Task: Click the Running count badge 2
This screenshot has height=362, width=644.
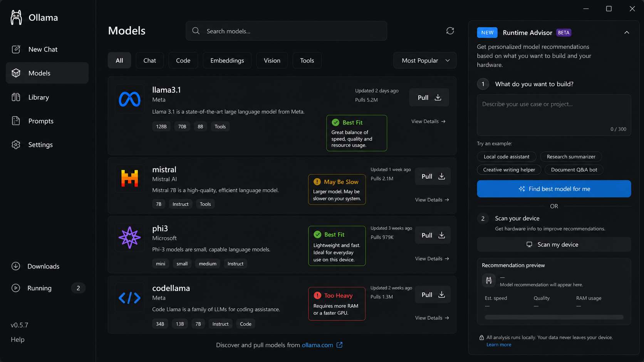Action: coord(78,288)
